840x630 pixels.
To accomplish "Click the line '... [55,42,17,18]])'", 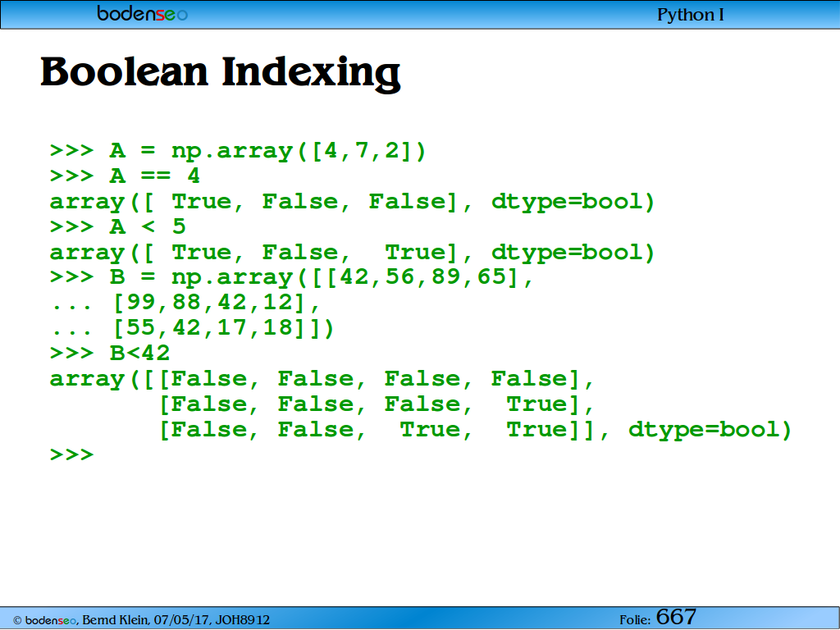I will coord(193,328).
